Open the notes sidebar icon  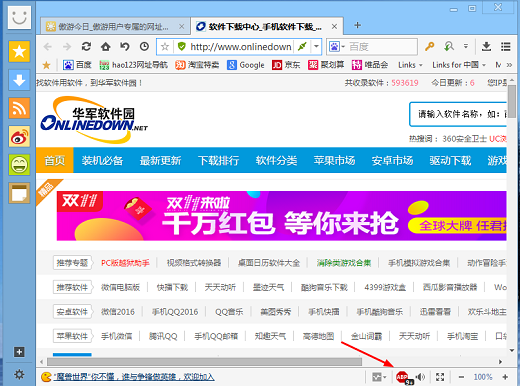tap(19, 193)
